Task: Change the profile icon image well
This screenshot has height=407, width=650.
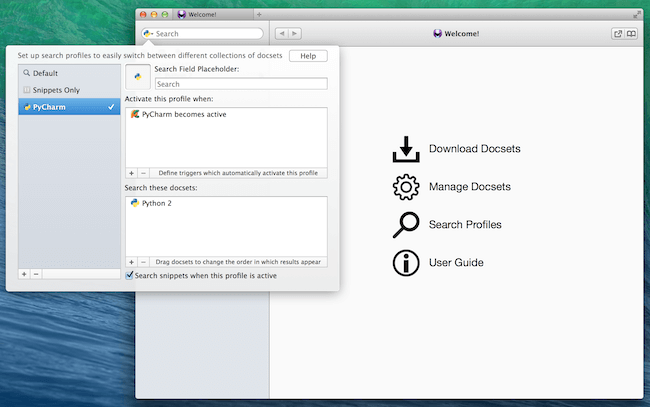Action: pos(138,77)
